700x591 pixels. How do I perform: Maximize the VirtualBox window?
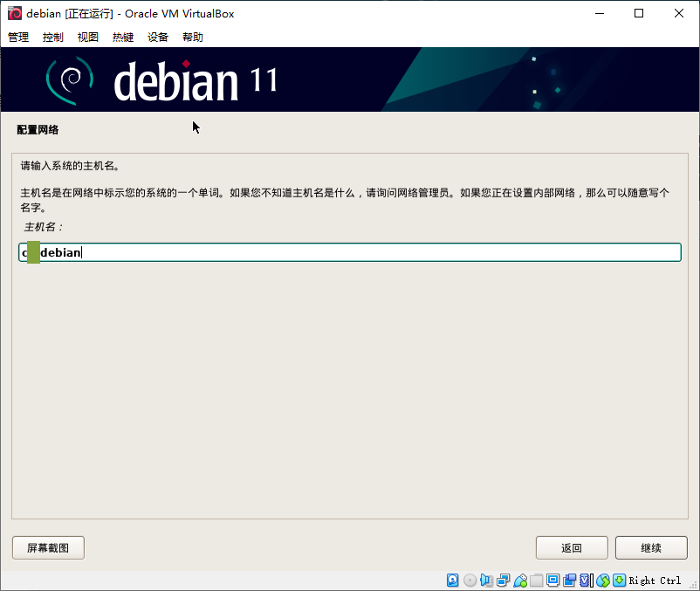(x=639, y=13)
